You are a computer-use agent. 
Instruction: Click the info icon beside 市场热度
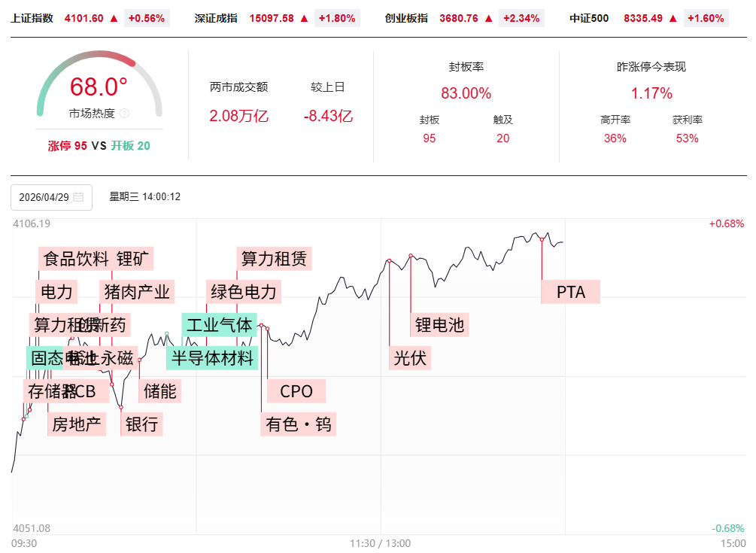(125, 114)
